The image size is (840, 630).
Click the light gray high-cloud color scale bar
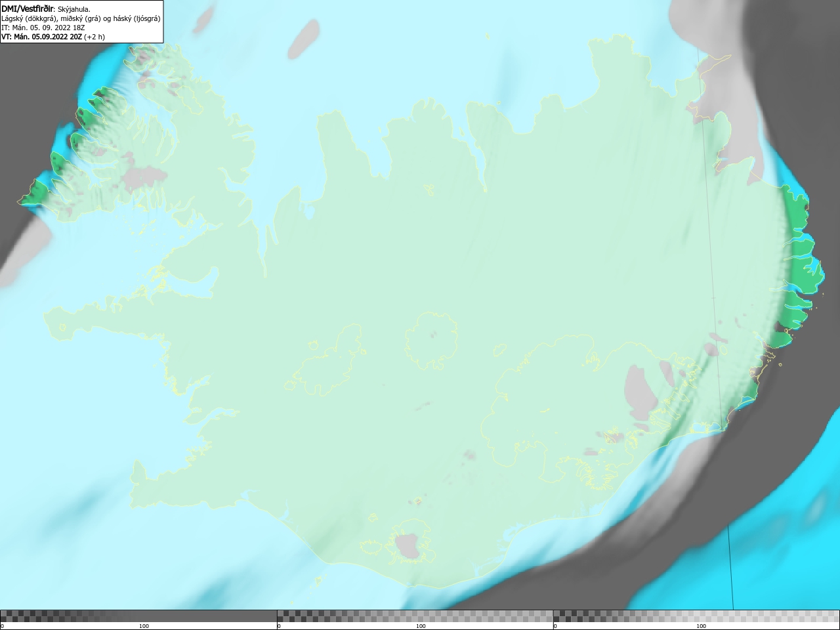tap(696, 616)
